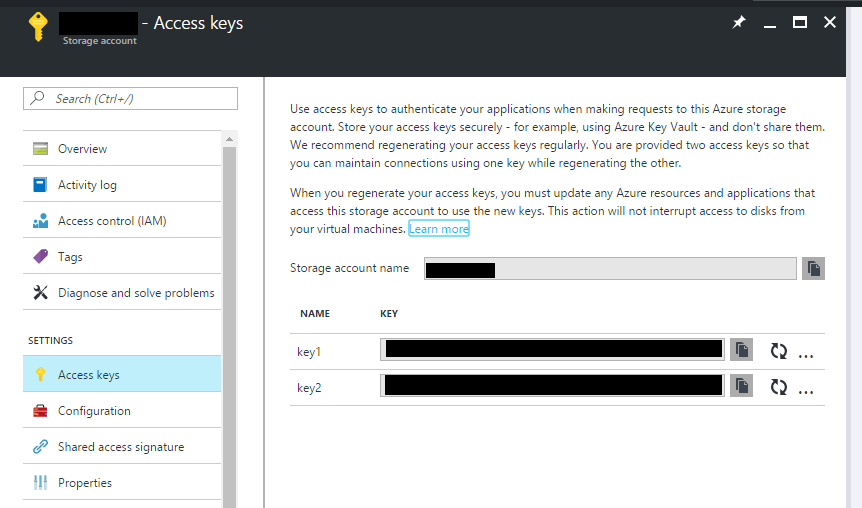
Task: Regenerate key1 access key
Action: coord(778,351)
